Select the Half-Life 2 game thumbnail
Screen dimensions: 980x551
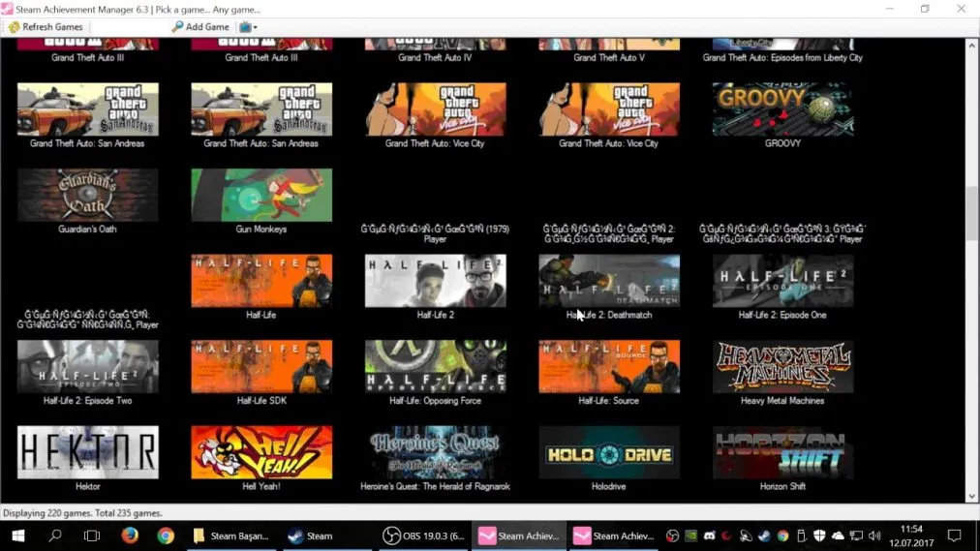435,281
